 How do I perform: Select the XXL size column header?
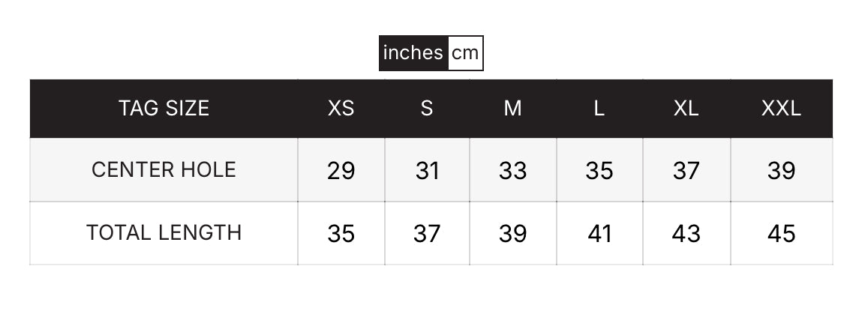[781, 108]
